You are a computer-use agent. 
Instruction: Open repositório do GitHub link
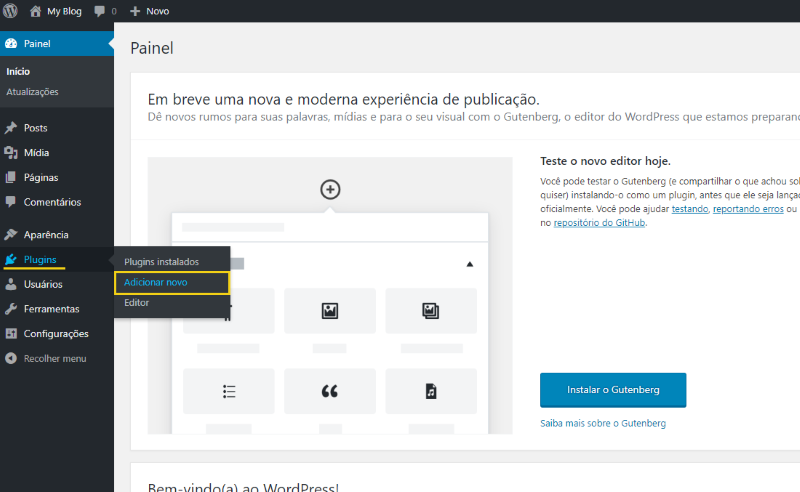pos(599,223)
